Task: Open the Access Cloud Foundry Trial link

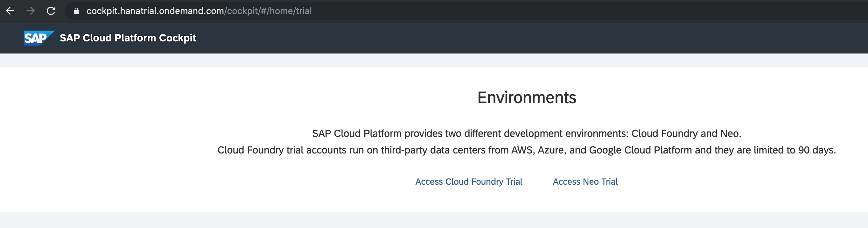Action: coord(469,182)
